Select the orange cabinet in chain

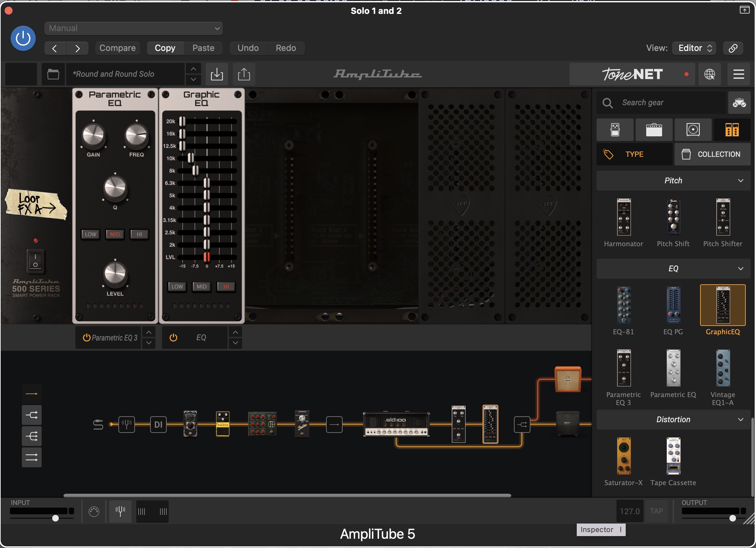pos(568,380)
